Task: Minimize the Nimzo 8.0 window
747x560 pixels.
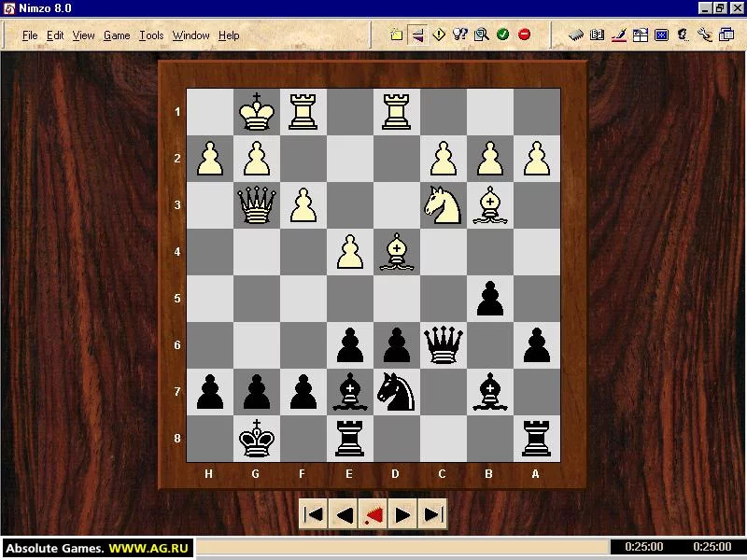Action: coord(706,8)
